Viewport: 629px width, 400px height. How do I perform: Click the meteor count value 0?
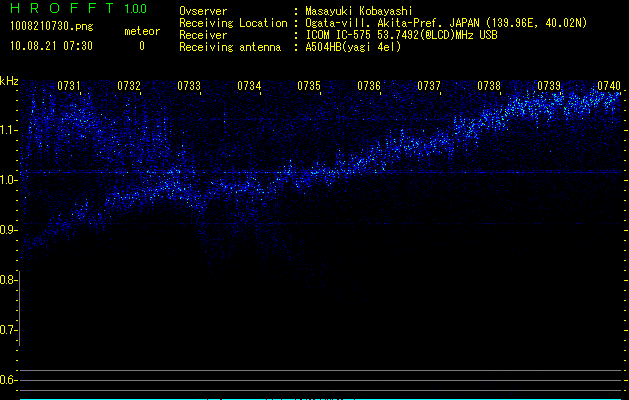(x=142, y=46)
